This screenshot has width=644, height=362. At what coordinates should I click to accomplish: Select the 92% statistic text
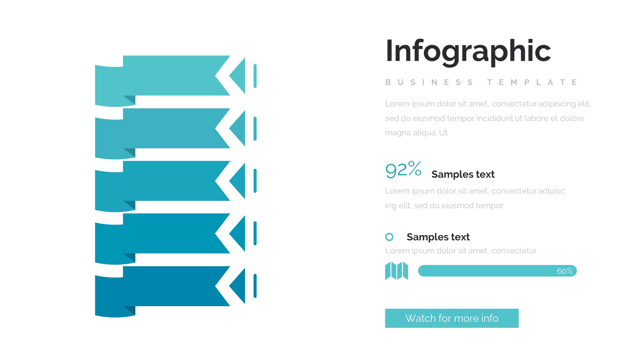[403, 170]
